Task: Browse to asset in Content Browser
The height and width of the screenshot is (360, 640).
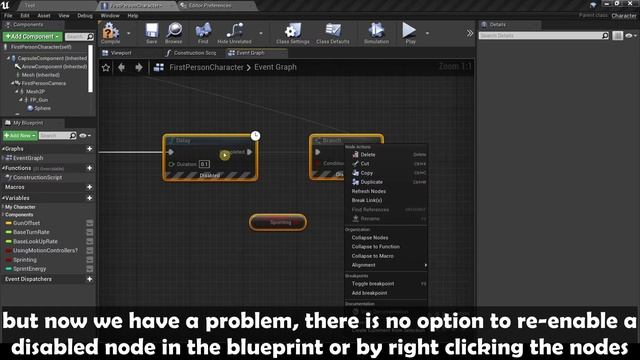Action: pyautogui.click(x=174, y=33)
